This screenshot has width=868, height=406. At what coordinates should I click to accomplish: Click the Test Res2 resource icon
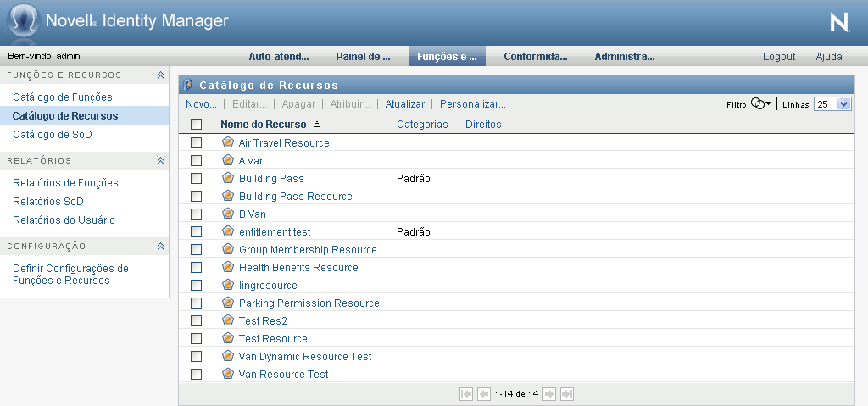coord(227,320)
